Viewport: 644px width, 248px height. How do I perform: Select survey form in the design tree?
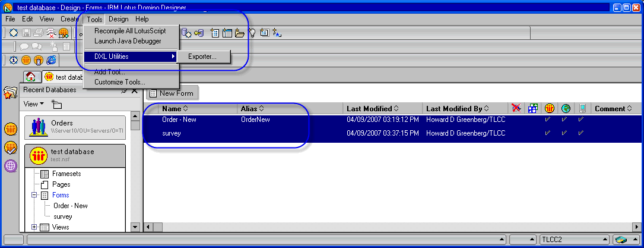pos(63,216)
